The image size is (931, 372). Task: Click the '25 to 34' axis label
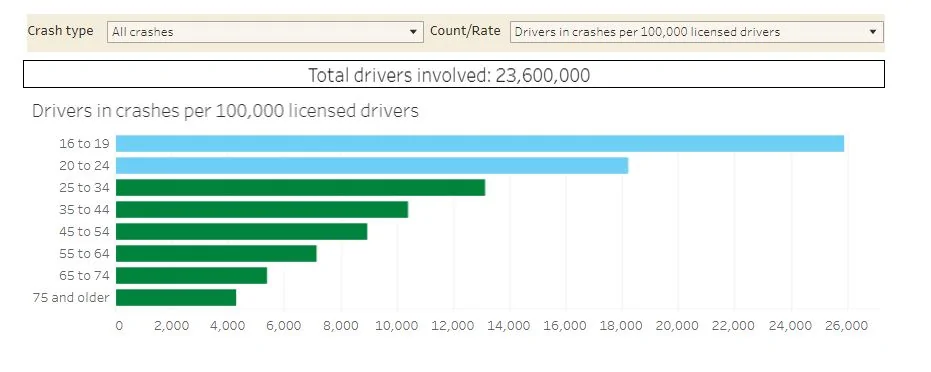pyautogui.click(x=84, y=187)
